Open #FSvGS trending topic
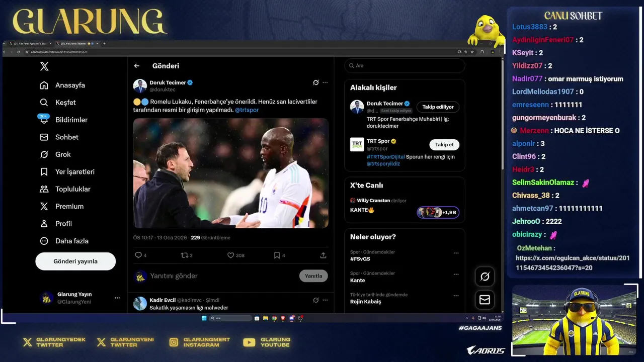The image size is (644, 362). click(x=360, y=259)
